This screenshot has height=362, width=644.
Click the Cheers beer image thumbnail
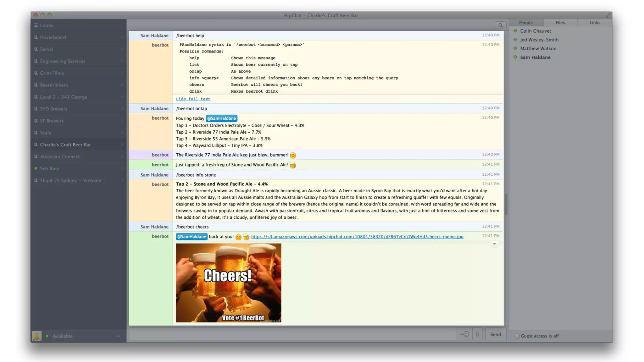(229, 283)
